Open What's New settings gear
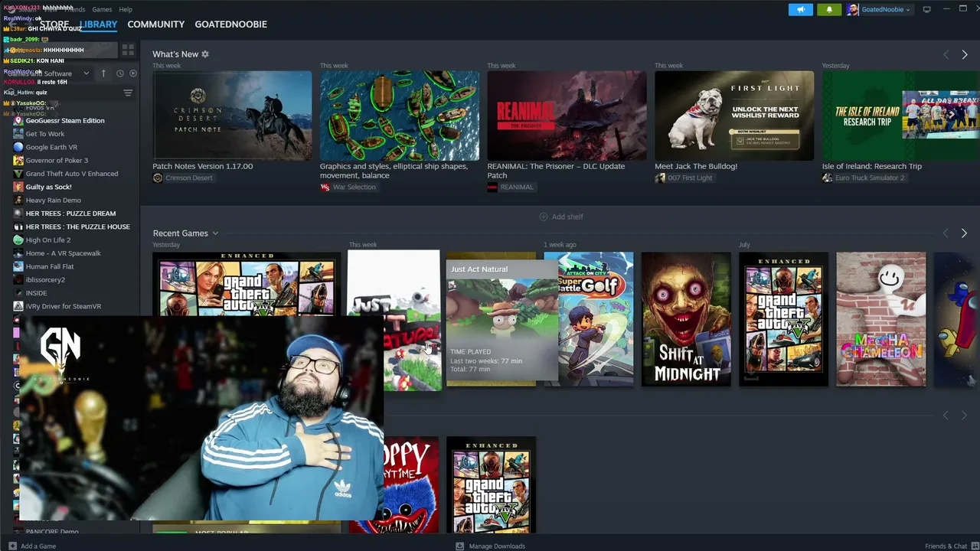Screen dimensions: 980x551 click(x=205, y=54)
